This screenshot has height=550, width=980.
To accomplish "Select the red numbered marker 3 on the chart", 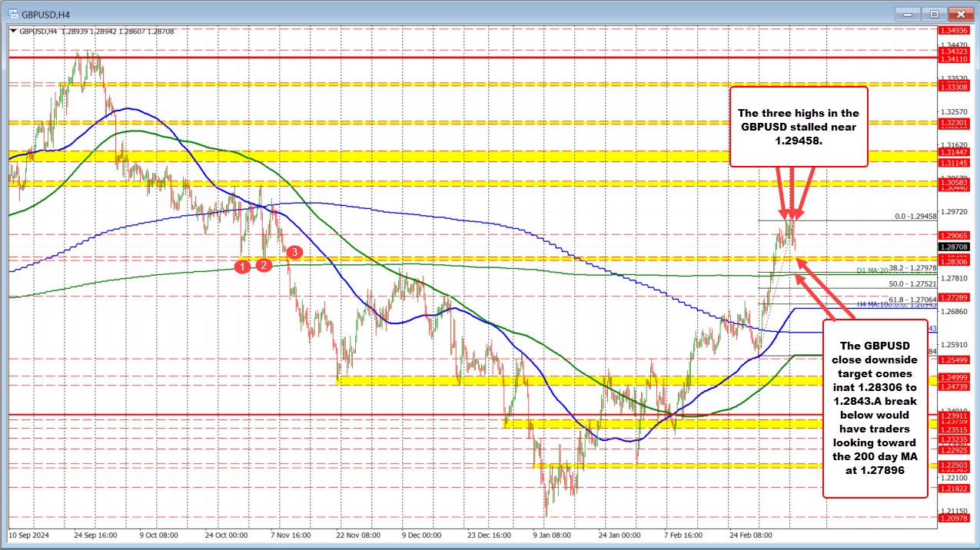I will coord(293,251).
